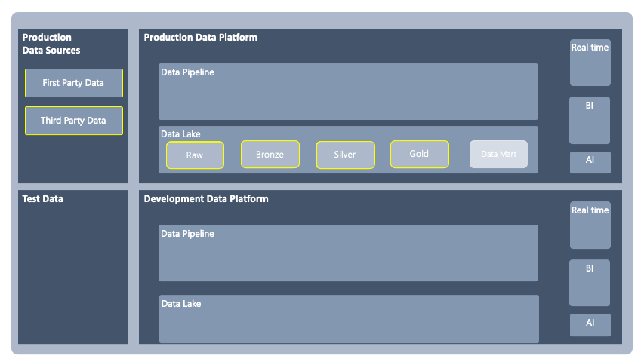
Task: Select the Development AI block
Action: [590, 325]
